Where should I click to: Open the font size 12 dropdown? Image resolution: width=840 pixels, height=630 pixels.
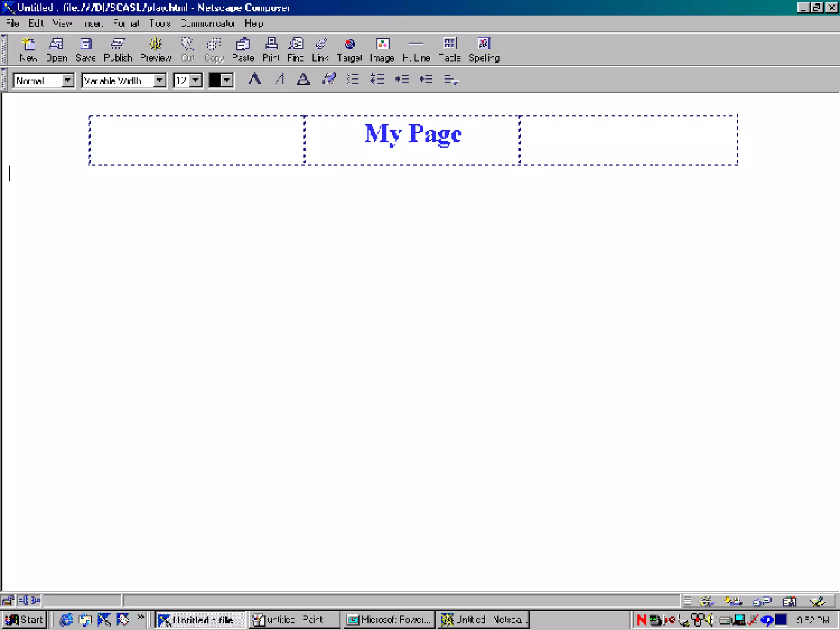tap(196, 80)
